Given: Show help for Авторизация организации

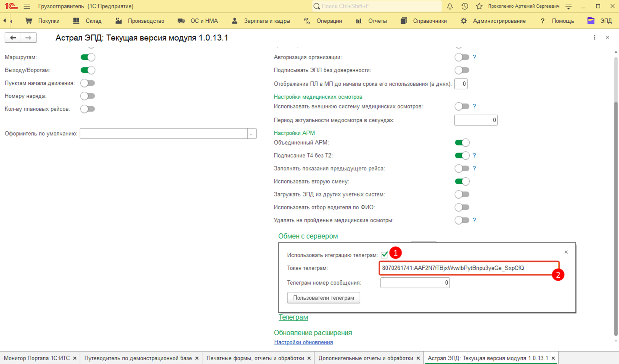Looking at the screenshot, I should pyautogui.click(x=474, y=57).
